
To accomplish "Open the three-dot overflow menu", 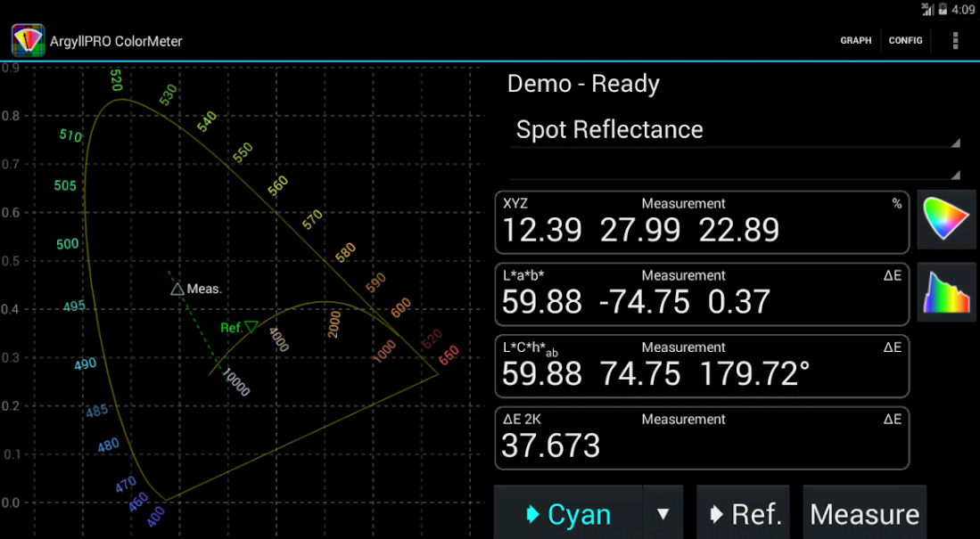I will coord(955,41).
